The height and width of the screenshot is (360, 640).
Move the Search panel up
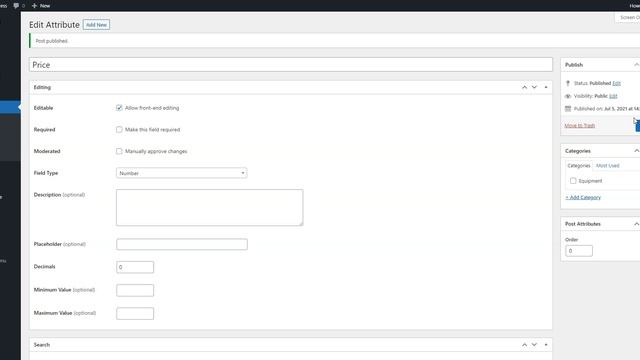point(524,345)
